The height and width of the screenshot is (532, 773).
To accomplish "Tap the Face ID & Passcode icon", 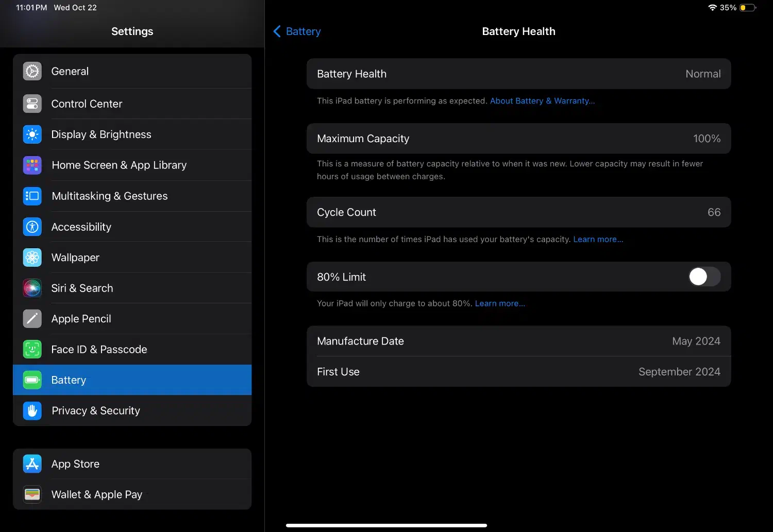I will 32,349.
